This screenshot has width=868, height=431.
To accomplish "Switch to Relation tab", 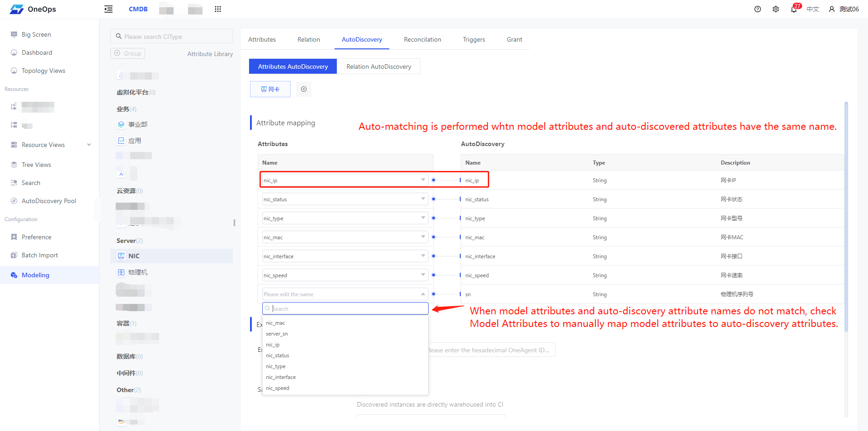I will point(309,39).
